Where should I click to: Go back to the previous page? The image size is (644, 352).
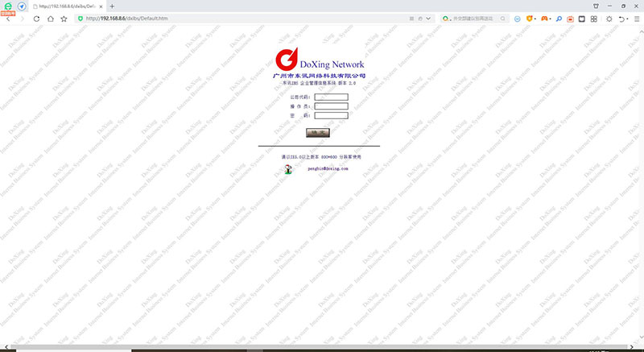coord(8,19)
